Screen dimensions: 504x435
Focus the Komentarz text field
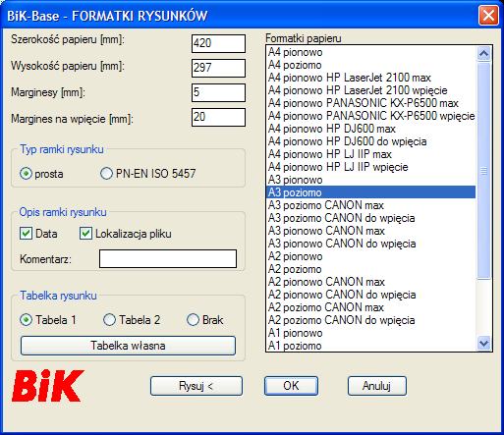pyautogui.click(x=168, y=259)
